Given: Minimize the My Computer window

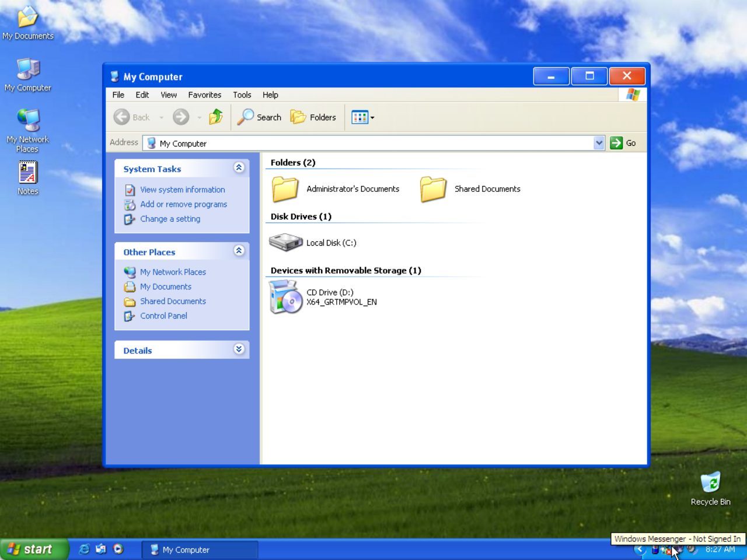Looking at the screenshot, I should (551, 76).
